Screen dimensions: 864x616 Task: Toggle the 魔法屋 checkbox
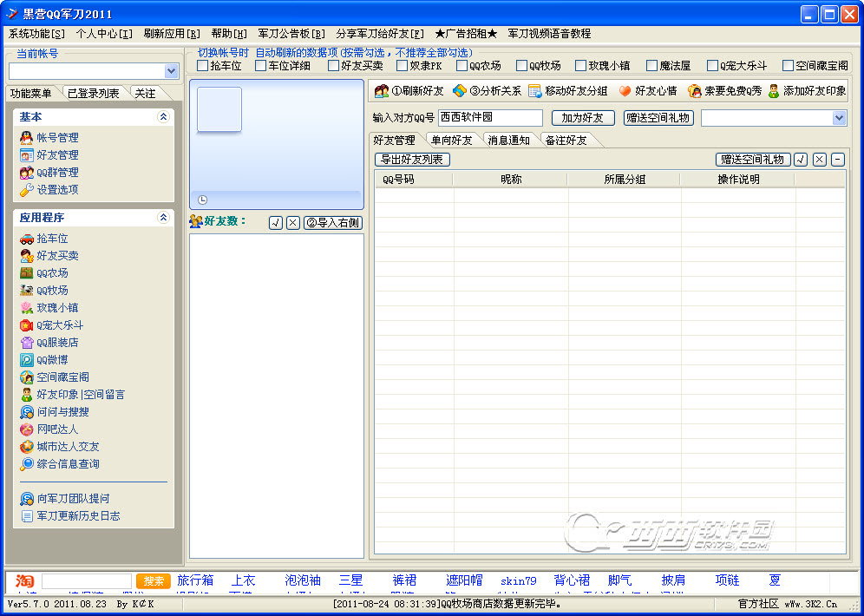(651, 66)
